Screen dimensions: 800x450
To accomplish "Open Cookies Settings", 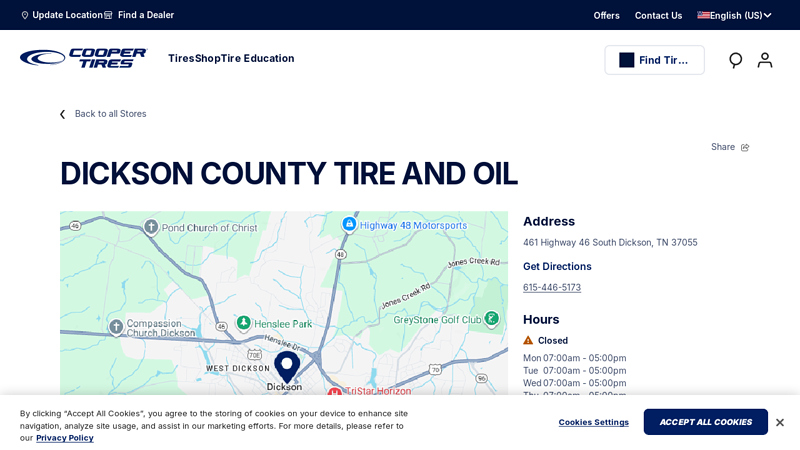I will (593, 422).
